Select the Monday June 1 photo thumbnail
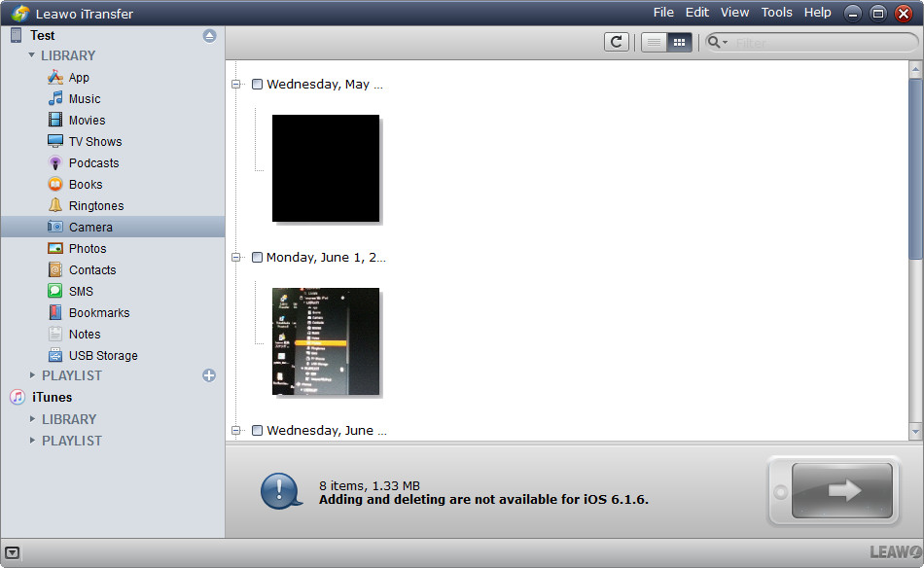The height and width of the screenshot is (568, 924). (x=326, y=341)
